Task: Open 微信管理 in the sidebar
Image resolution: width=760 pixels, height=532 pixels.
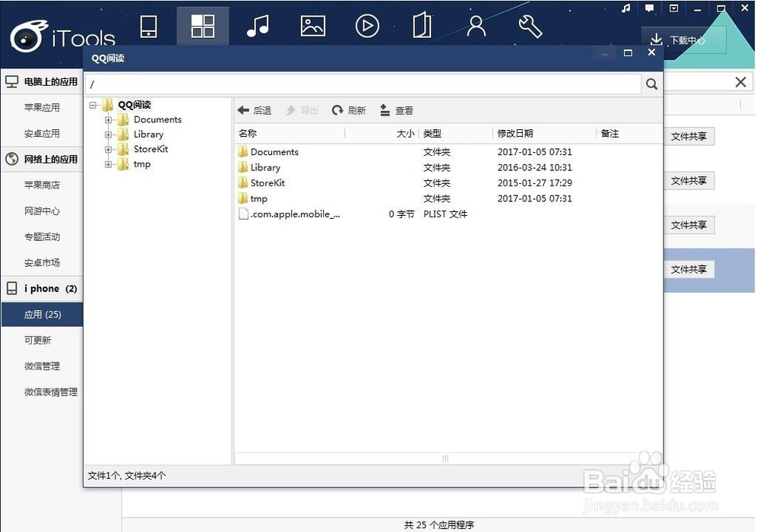Action: click(42, 366)
